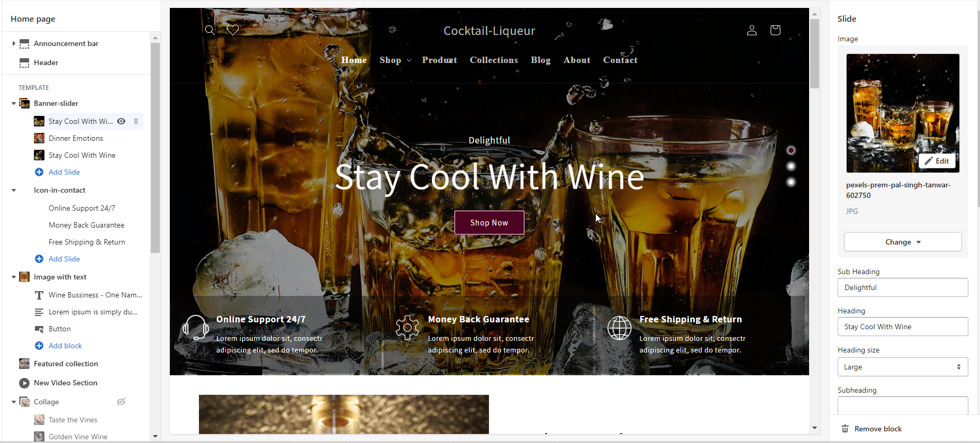Click the Shop Now button
Viewport: 980px width, 443px height.
click(489, 223)
